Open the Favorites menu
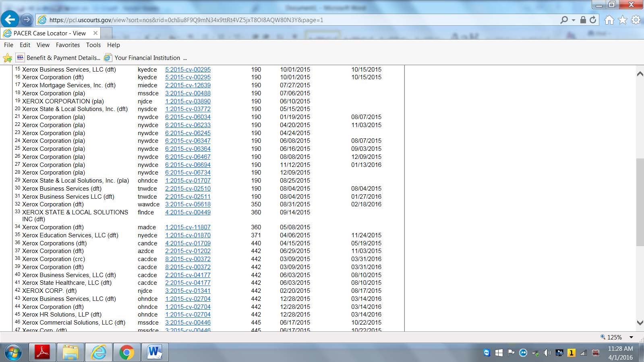 point(68,45)
